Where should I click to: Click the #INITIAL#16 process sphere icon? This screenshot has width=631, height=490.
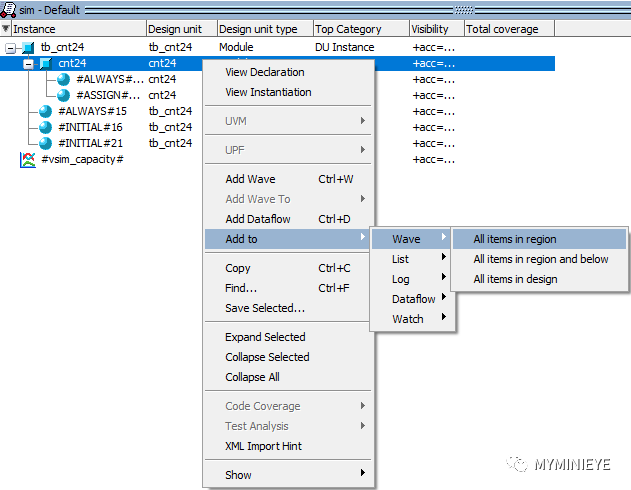click(46, 127)
